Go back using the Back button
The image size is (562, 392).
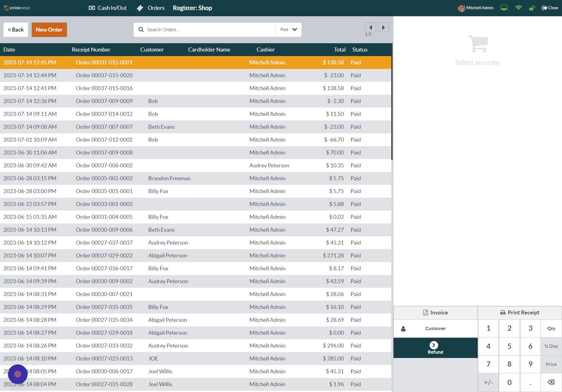pos(16,30)
